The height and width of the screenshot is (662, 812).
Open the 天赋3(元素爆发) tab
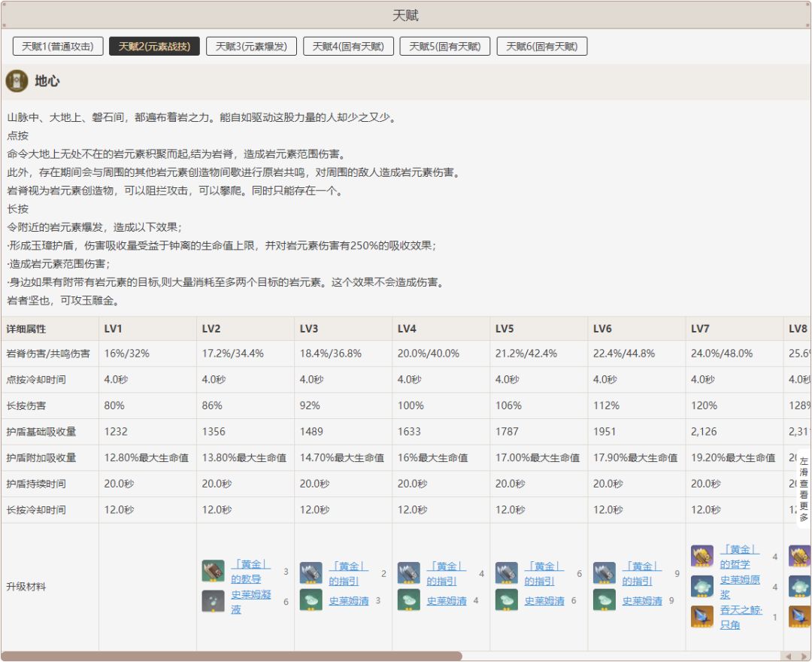(x=251, y=46)
